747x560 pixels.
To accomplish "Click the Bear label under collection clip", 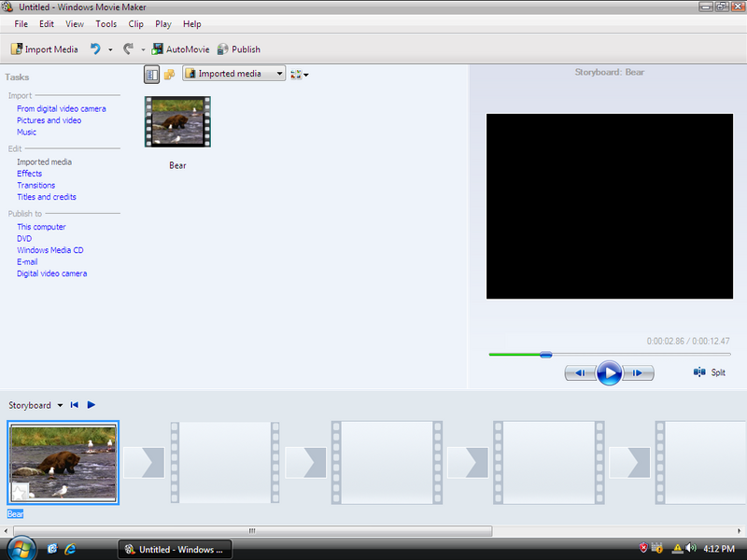I will 177,166.
